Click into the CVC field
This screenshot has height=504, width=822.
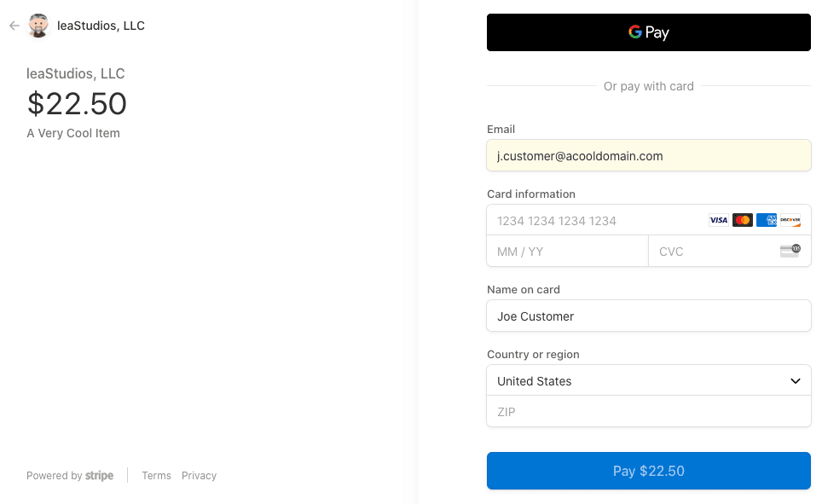(x=712, y=252)
